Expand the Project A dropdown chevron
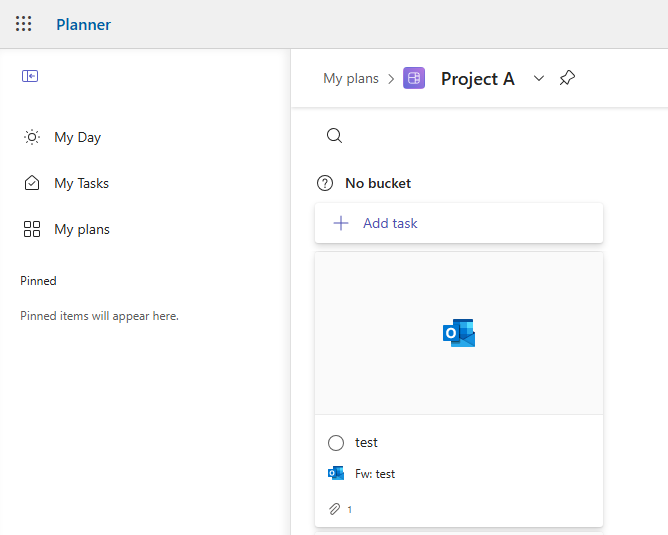Image resolution: width=668 pixels, height=535 pixels. point(539,78)
